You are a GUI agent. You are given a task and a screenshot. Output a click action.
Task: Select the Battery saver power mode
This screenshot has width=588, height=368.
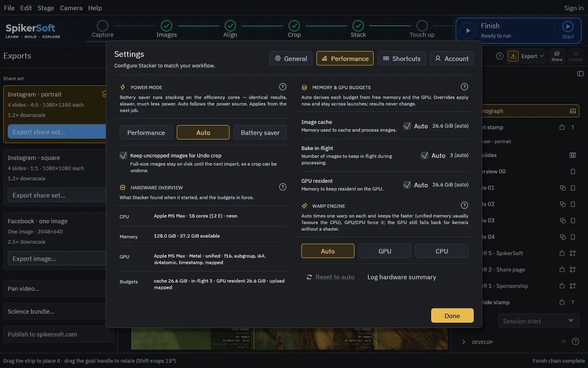260,132
